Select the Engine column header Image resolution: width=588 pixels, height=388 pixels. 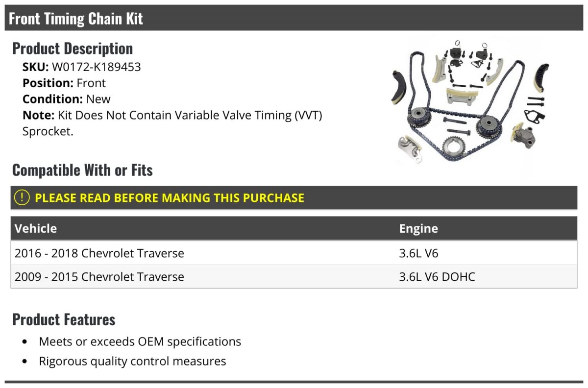(418, 228)
